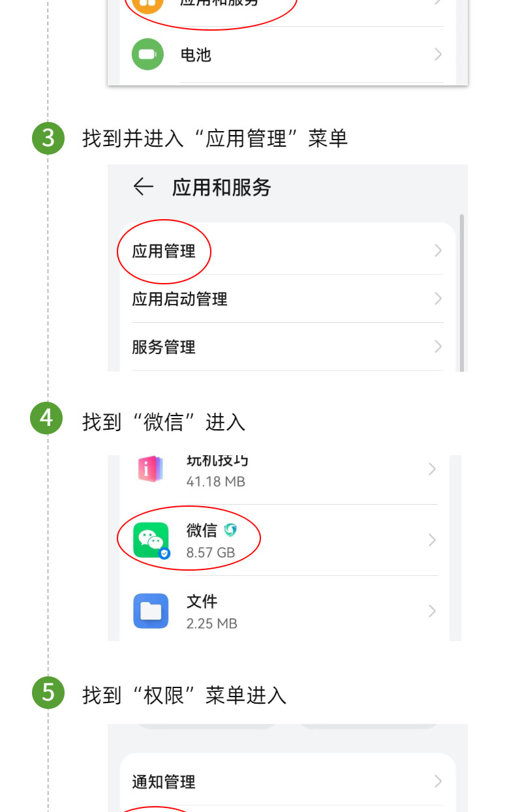Expand the 应用管理 row chevron
522x812 pixels.
[x=438, y=251]
